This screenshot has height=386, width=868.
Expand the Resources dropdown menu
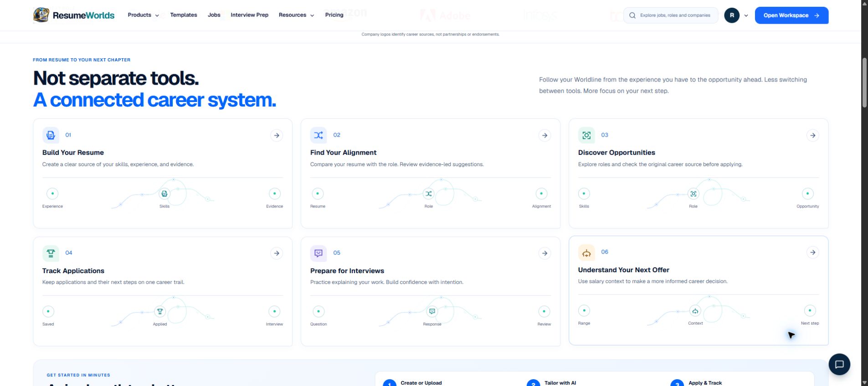(297, 15)
